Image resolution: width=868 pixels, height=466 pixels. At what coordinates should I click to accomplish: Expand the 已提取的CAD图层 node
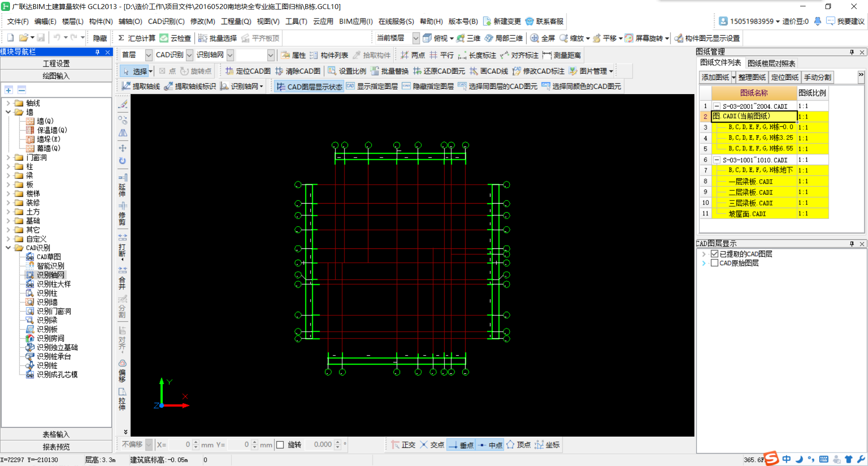704,254
